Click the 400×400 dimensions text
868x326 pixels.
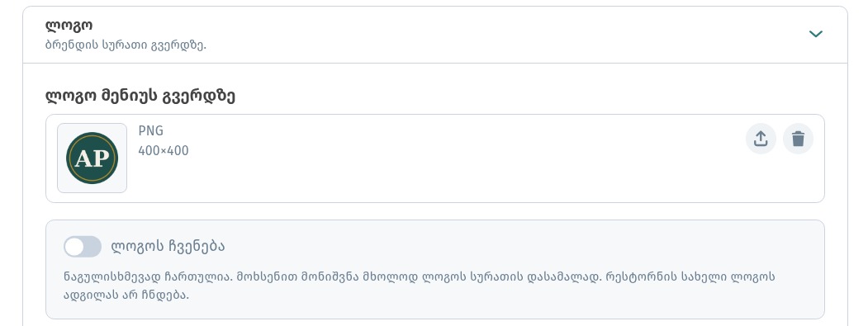point(164,150)
